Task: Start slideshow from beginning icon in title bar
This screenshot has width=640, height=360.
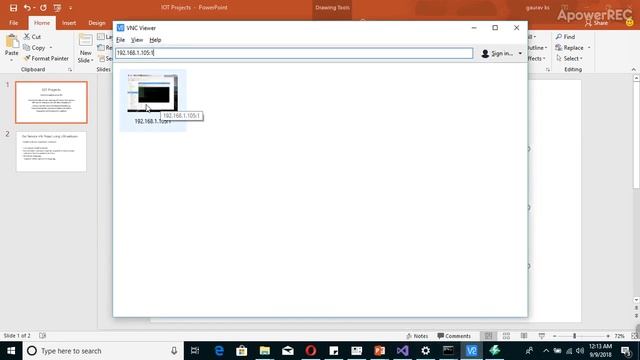Action: coord(57,8)
